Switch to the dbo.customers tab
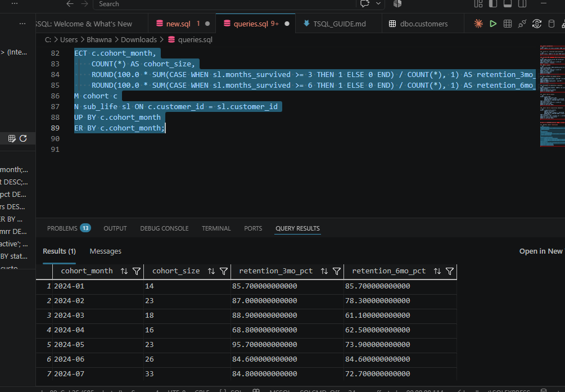The image size is (565, 392). tap(424, 24)
